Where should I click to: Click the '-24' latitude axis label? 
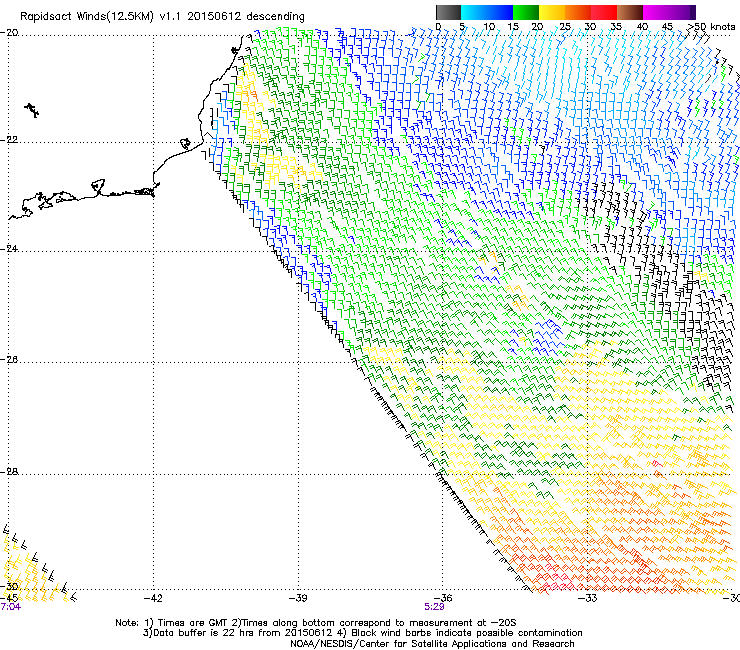pos(9,249)
